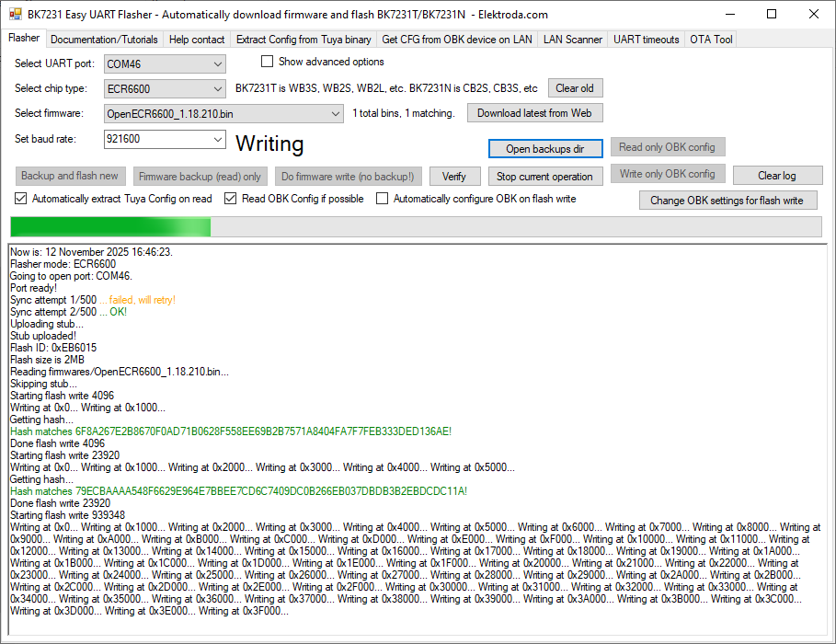Click log line 'Done flash write 23920'
The height and width of the screenshot is (644, 836).
tap(61, 503)
